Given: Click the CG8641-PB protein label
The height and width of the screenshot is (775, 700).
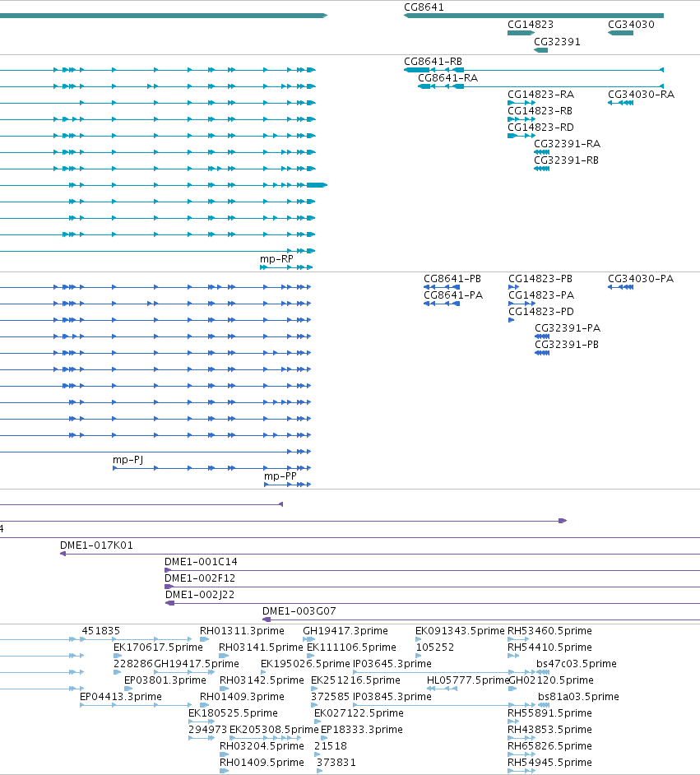Looking at the screenshot, I should tap(452, 279).
